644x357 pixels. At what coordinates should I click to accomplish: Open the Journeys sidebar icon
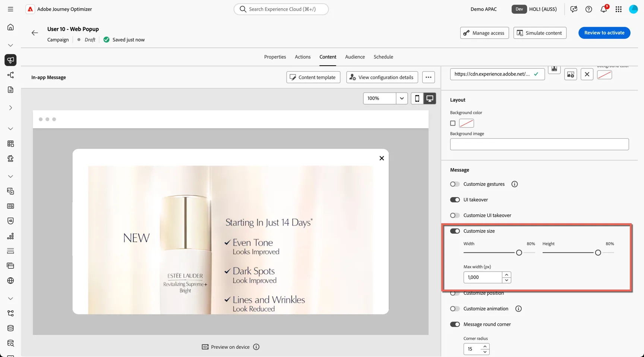[x=10, y=75]
